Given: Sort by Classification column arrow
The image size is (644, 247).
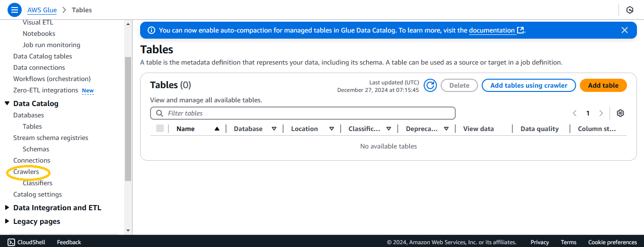Looking at the screenshot, I should pyautogui.click(x=389, y=129).
